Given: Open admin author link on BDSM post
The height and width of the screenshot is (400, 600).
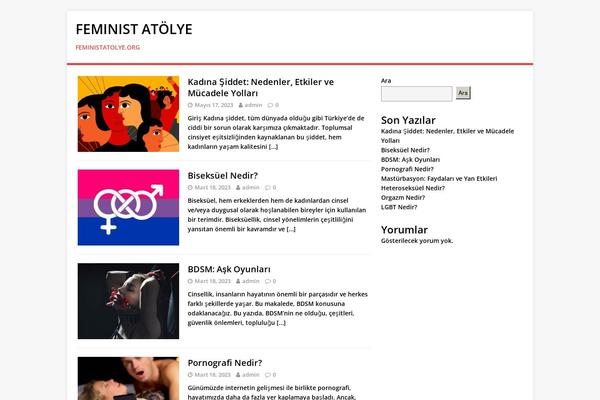Looking at the screenshot, I should click(251, 281).
